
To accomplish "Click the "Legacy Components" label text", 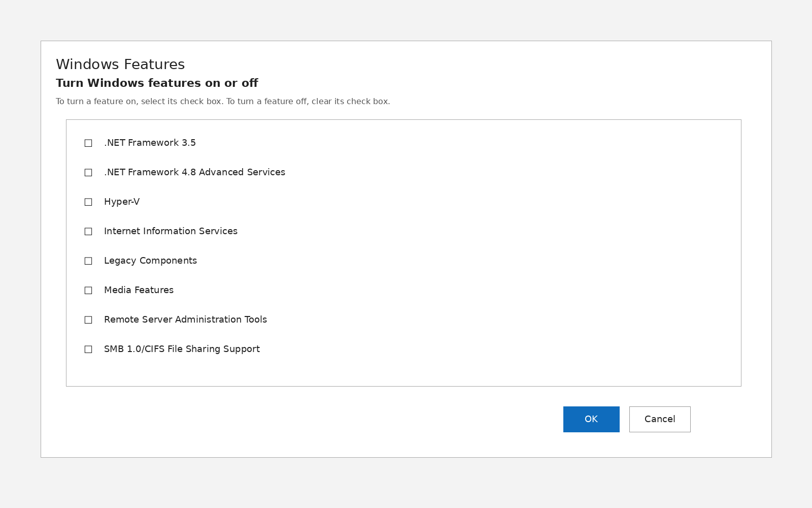I will pyautogui.click(x=150, y=261).
